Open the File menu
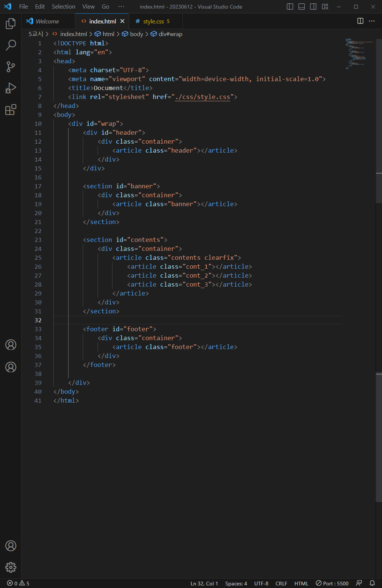The height and width of the screenshot is (588, 382). tap(23, 6)
